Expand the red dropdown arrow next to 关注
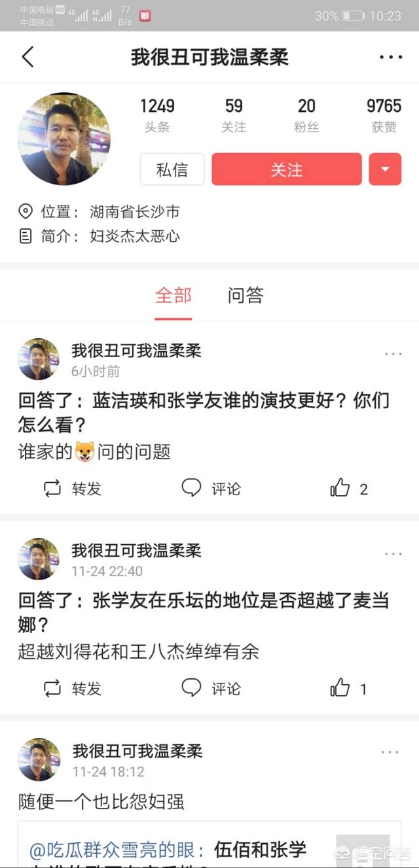This screenshot has height=868, width=419. point(385,169)
